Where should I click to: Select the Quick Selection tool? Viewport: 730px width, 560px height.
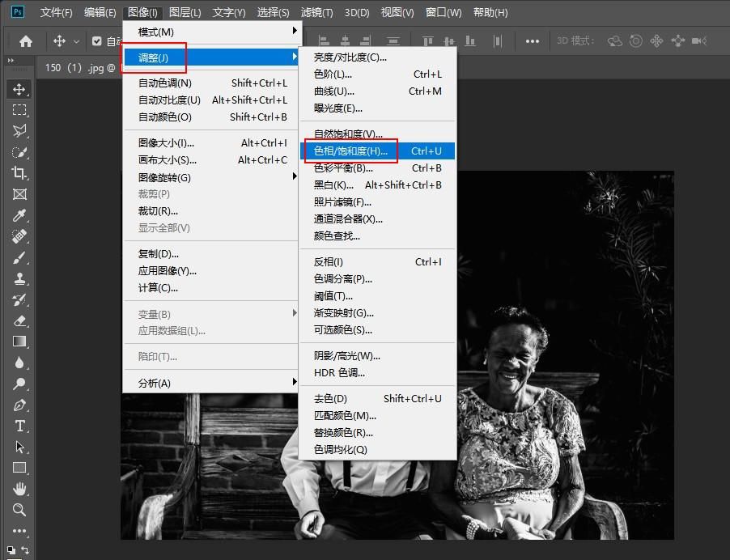click(x=19, y=152)
